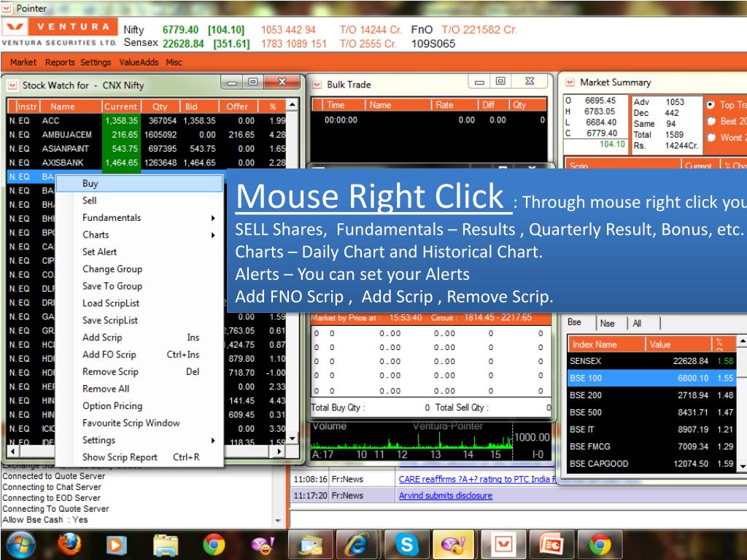Choose Remove Scrip menu entry
The image size is (747, 560).
click(139, 372)
